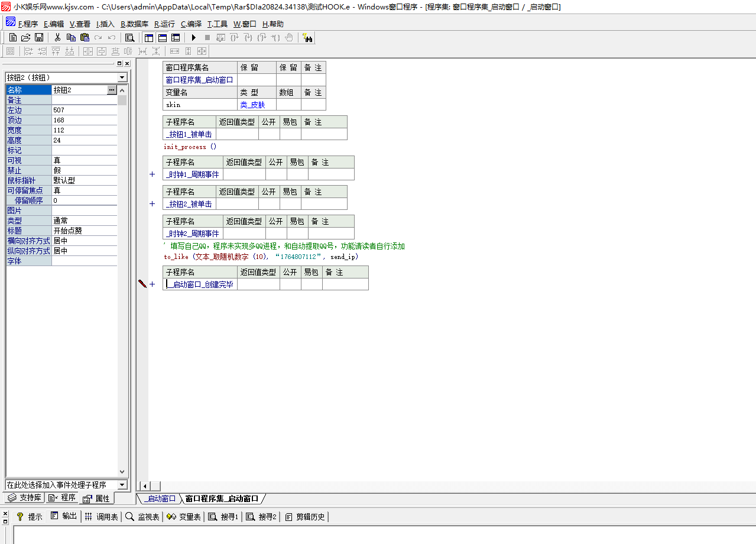
Task: Open the W.窗口 menu
Action: [245, 24]
